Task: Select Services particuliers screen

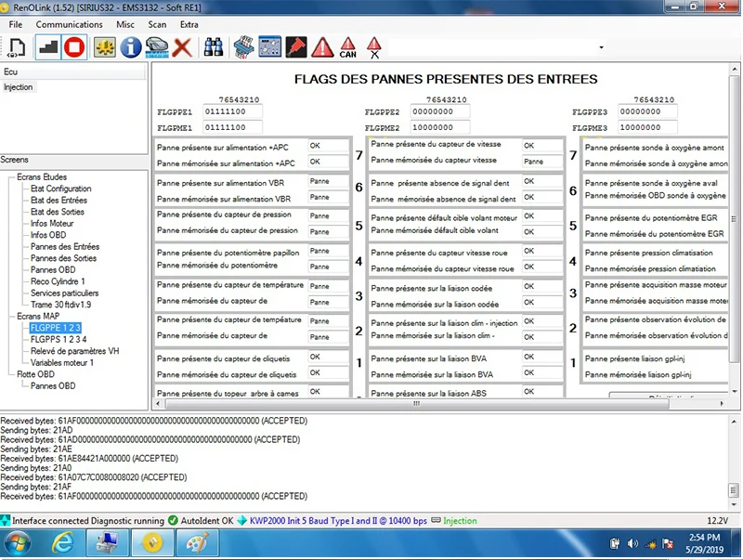Action: [64, 293]
